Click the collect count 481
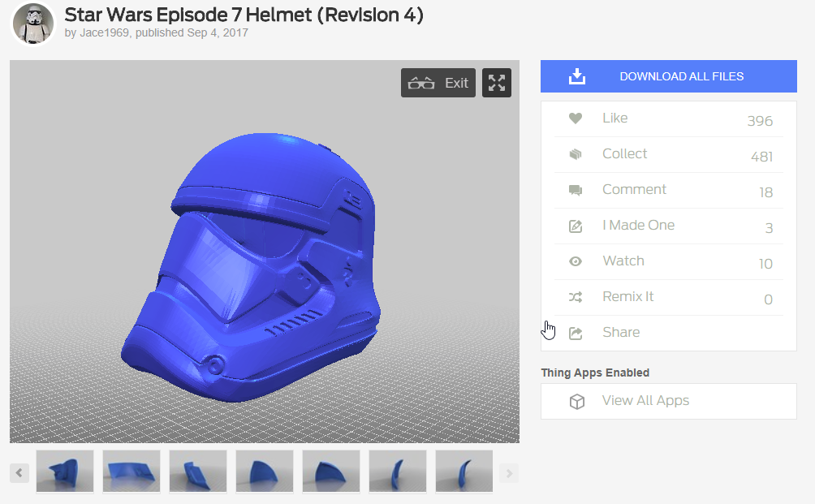The width and height of the screenshot is (815, 504). point(762,157)
